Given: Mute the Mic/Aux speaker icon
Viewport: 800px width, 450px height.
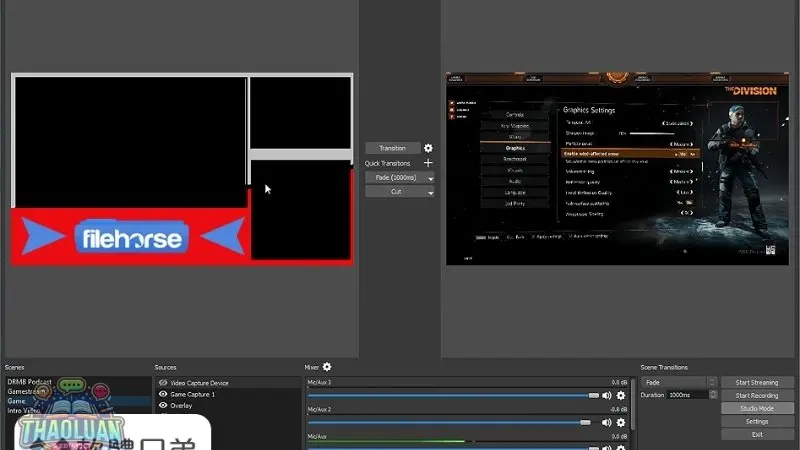Looking at the screenshot, I should coord(606,445).
